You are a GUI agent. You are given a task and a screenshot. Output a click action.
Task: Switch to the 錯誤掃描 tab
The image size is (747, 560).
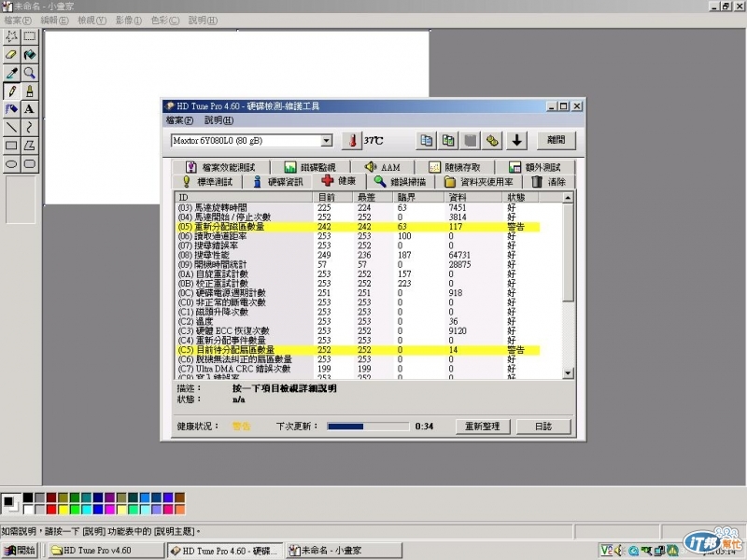point(400,181)
